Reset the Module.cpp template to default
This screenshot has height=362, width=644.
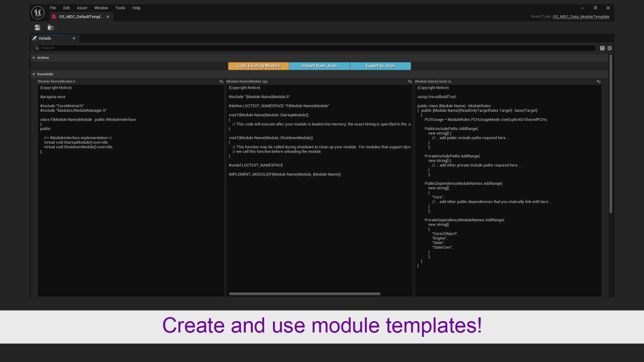(x=410, y=82)
